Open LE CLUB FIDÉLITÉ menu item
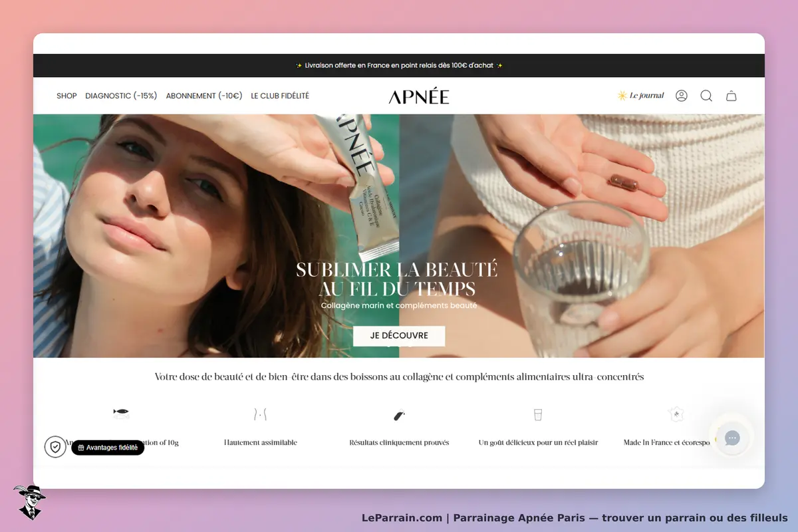 280,96
